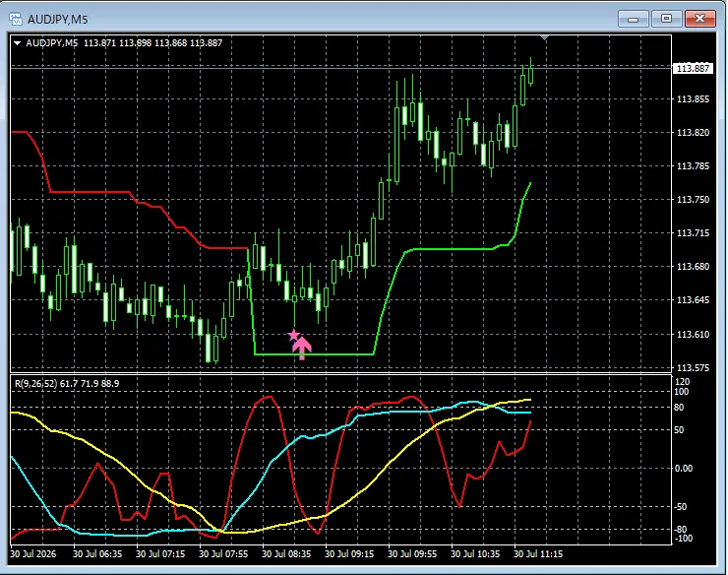Image resolution: width=728 pixels, height=575 pixels.
Task: Click the 113.855 price scale label
Action: [x=693, y=99]
